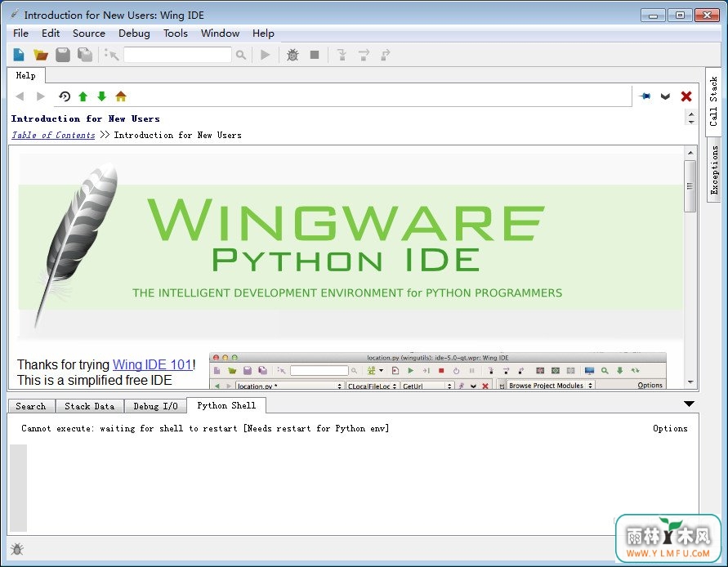Viewport: 728px width, 567px height.
Task: Open Python Shell Options menu
Action: tap(669, 429)
